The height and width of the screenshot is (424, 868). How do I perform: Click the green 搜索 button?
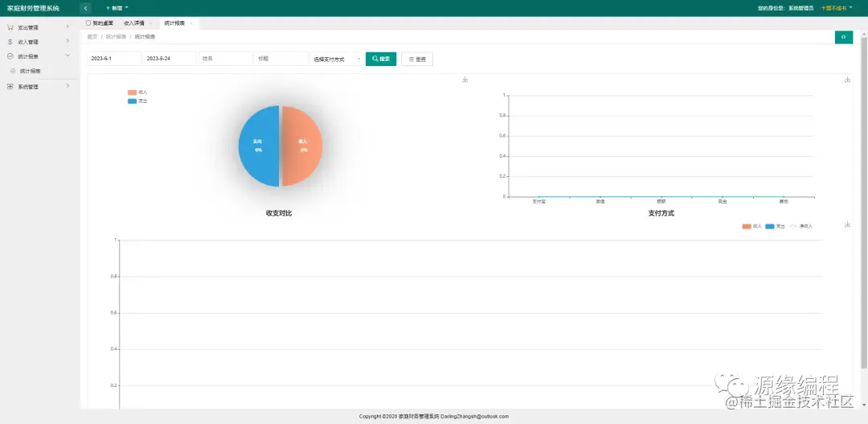click(381, 59)
